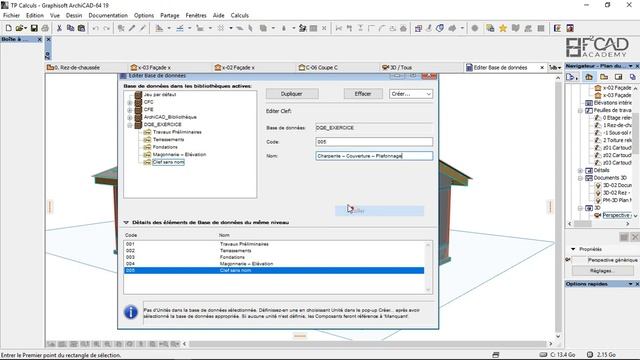Screen dimensions: 640x360
Task: Expand the Détails node in Navigator
Action: coord(580,171)
